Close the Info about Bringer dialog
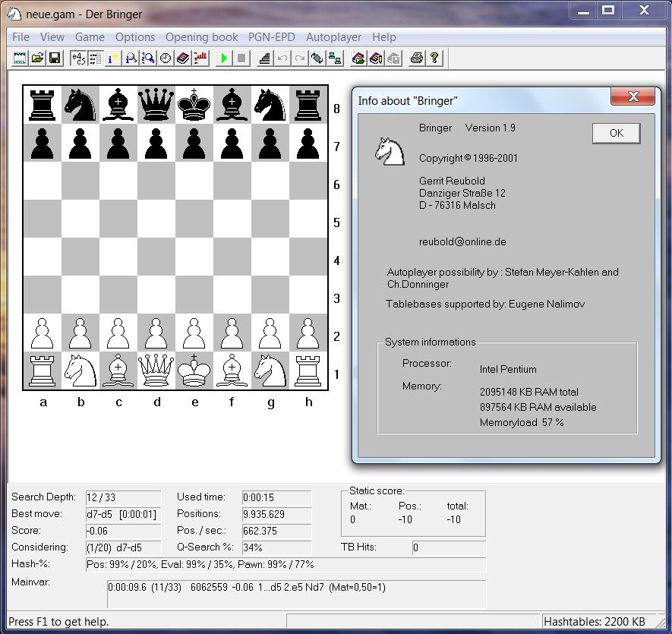This screenshot has height=634, width=672. (633, 96)
